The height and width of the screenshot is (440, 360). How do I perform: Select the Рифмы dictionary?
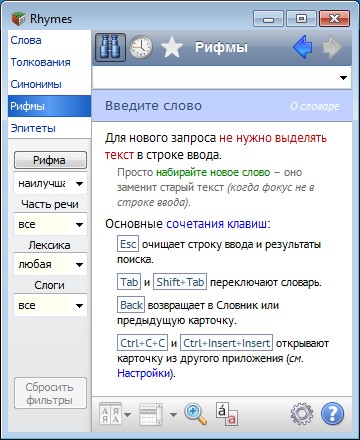coord(49,106)
